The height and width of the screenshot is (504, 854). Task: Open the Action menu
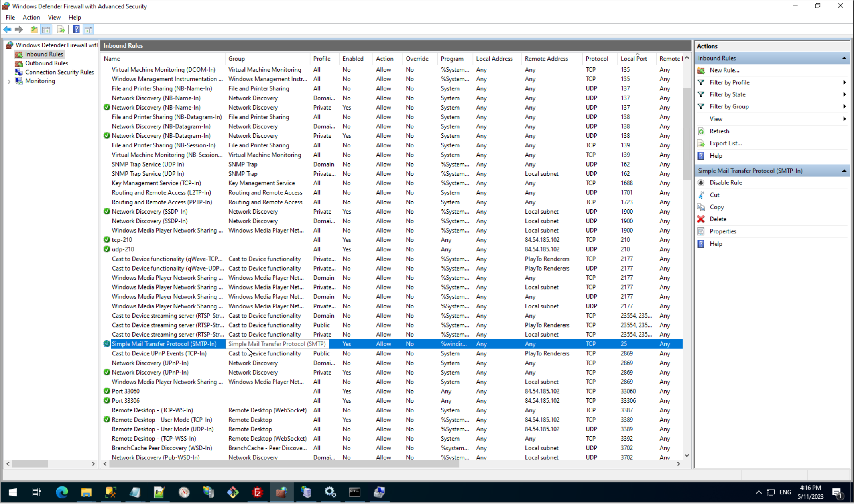tap(31, 17)
